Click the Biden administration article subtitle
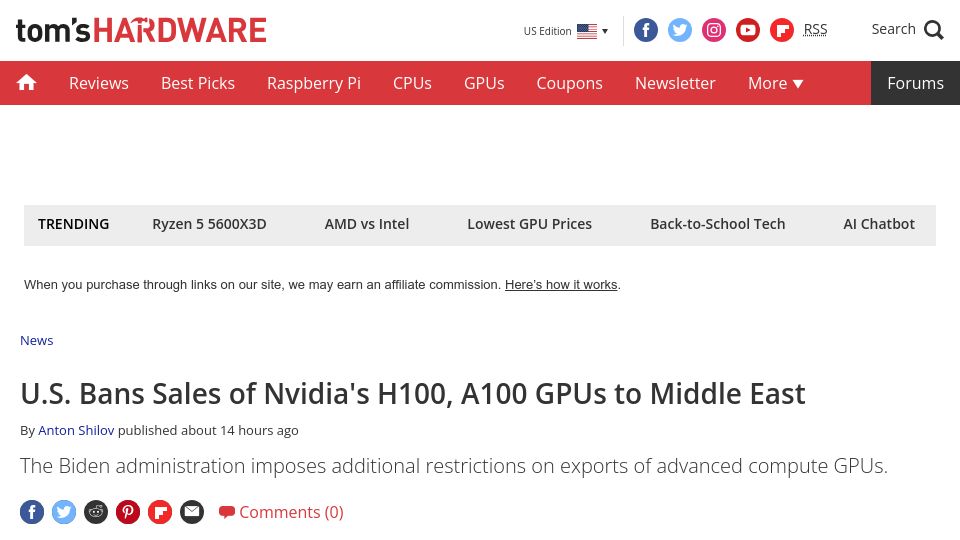This screenshot has height=540, width=960. 454,467
